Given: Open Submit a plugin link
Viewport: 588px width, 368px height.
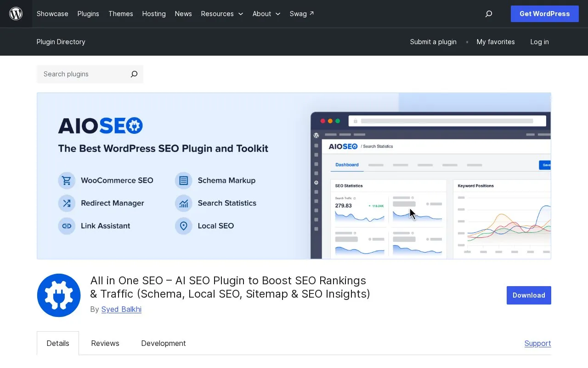Looking at the screenshot, I should tap(433, 42).
